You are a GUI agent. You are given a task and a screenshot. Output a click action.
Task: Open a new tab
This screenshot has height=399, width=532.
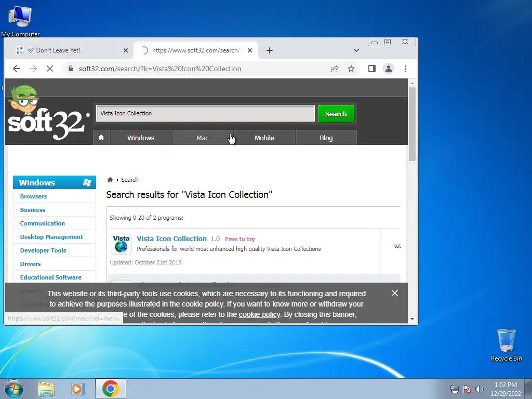[x=270, y=50]
